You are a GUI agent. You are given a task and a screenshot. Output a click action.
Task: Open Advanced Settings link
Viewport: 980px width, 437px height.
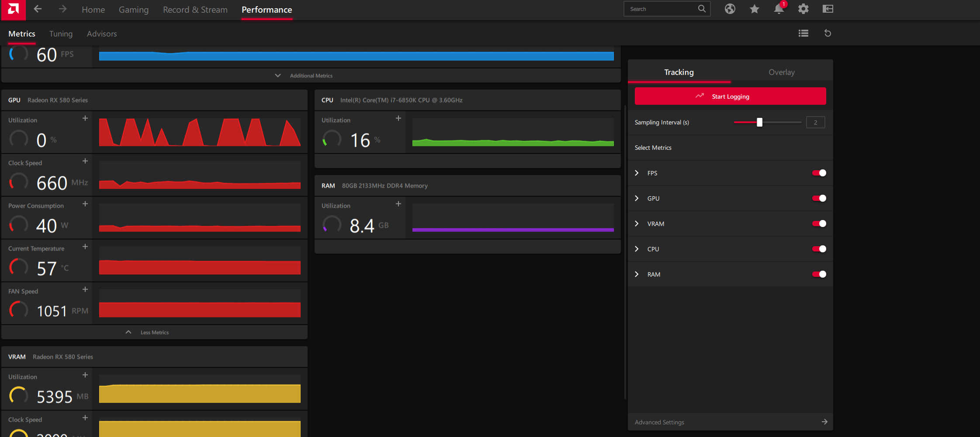click(659, 422)
